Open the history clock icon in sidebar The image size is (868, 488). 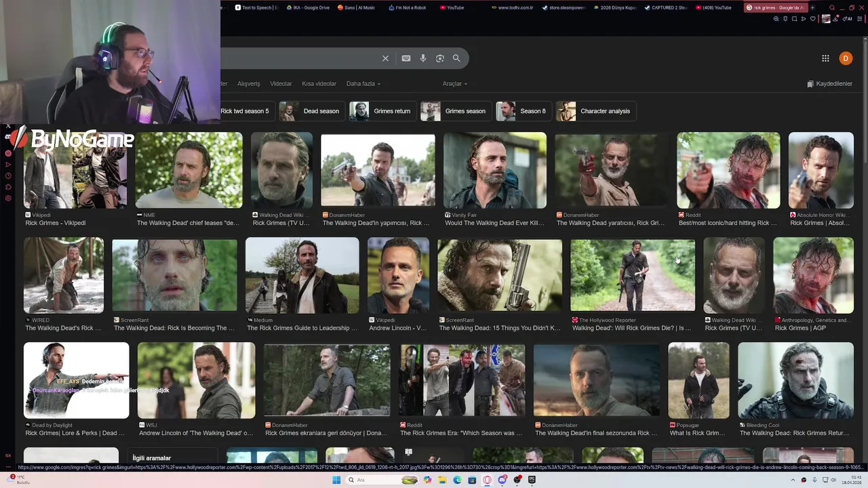[8, 176]
